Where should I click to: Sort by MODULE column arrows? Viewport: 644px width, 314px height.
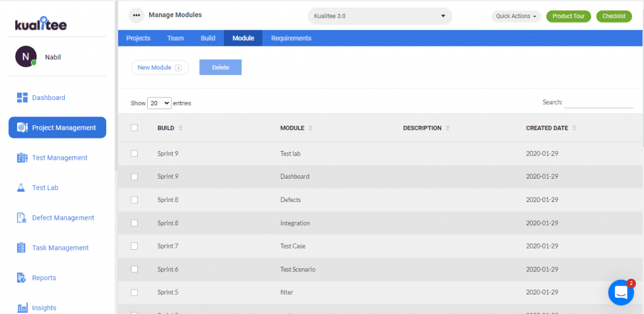(311, 128)
